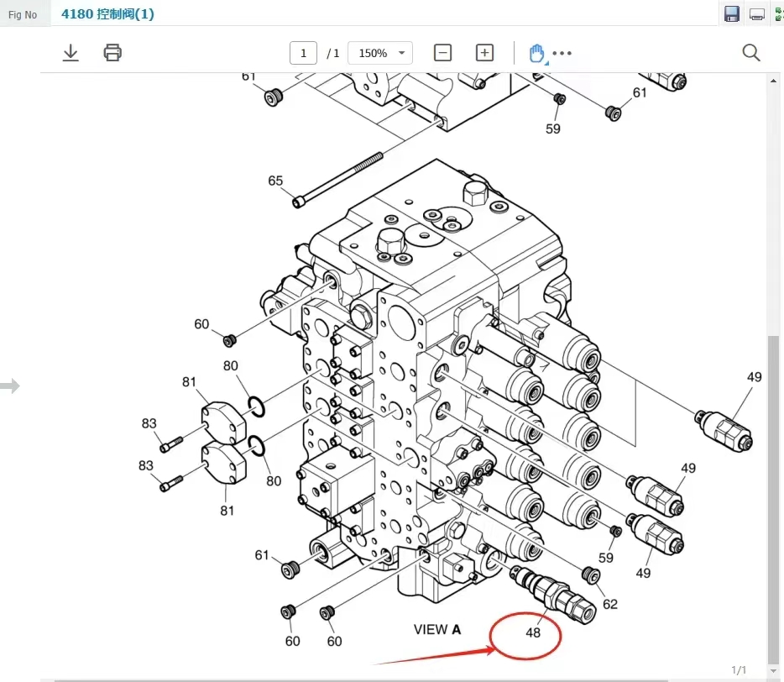Click the printer icon beside the floppy disk
This screenshot has height=682, width=784.
(x=757, y=14)
